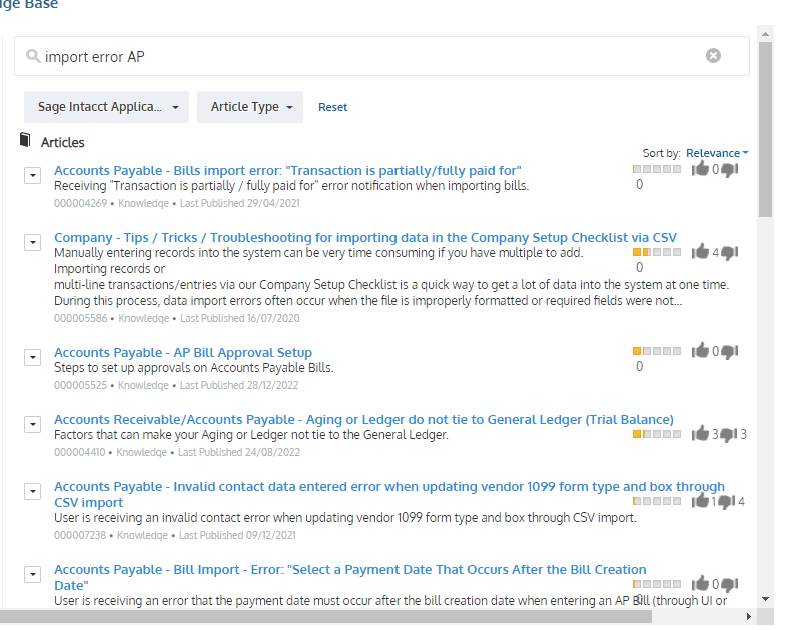Thumbs up AP Bill Approval Setup article
The image size is (788, 630).
(700, 350)
